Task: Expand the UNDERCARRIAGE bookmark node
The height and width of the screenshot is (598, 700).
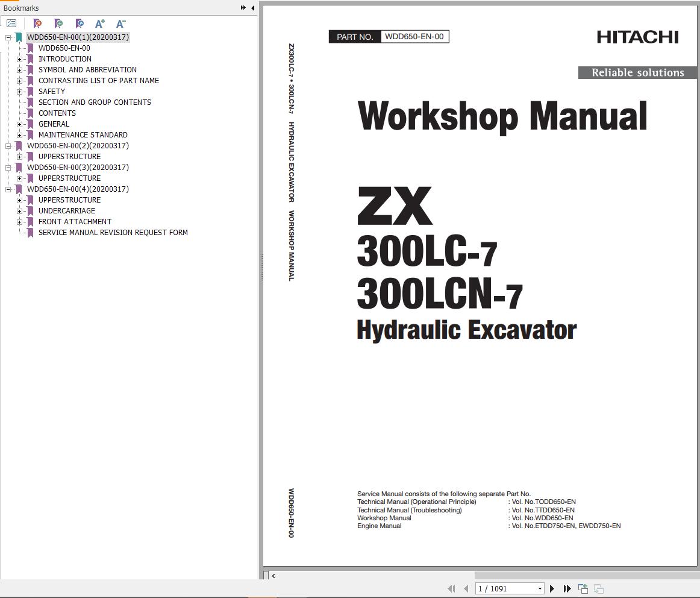Action: coord(20,211)
